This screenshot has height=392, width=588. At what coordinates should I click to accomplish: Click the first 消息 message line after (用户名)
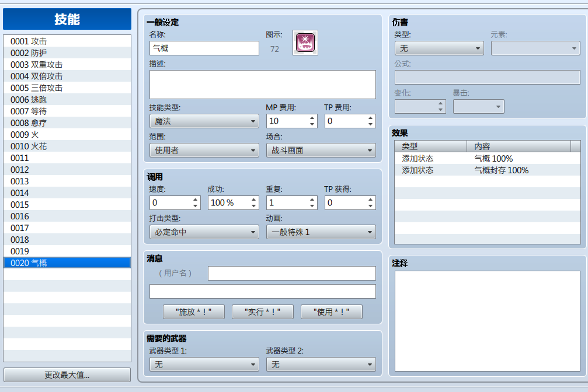coord(292,273)
